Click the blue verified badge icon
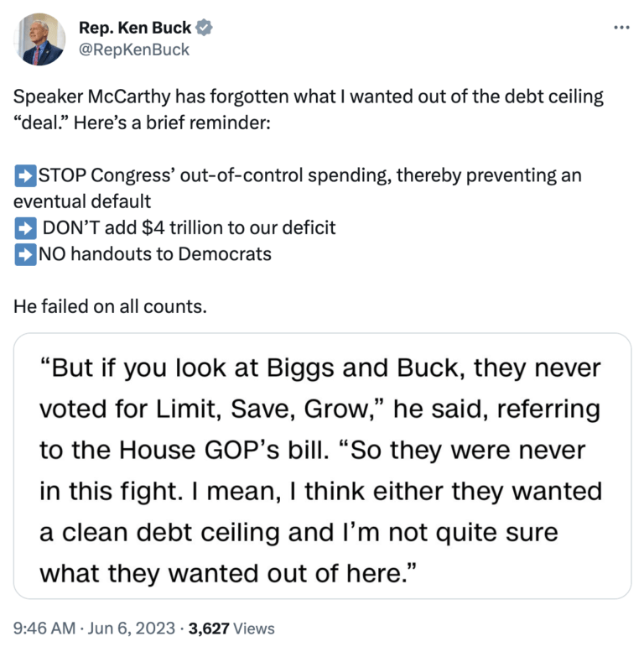This screenshot has width=644, height=652. pyautogui.click(x=204, y=28)
